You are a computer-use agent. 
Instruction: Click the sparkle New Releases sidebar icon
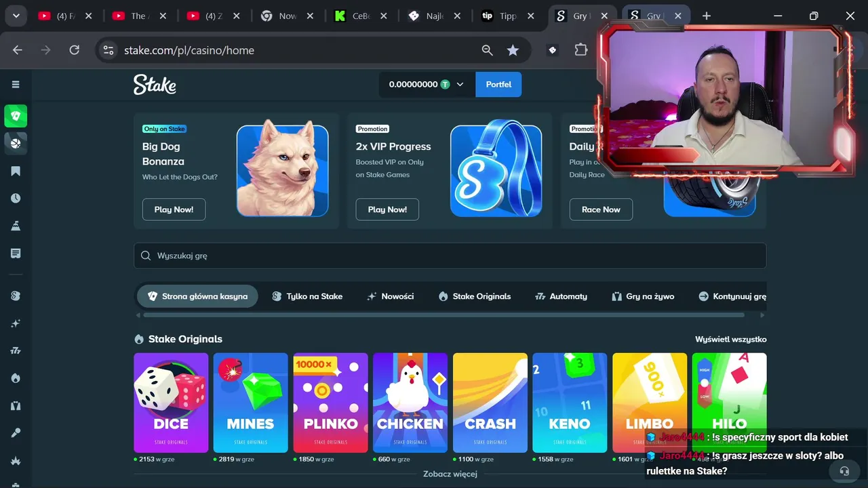pyautogui.click(x=16, y=323)
